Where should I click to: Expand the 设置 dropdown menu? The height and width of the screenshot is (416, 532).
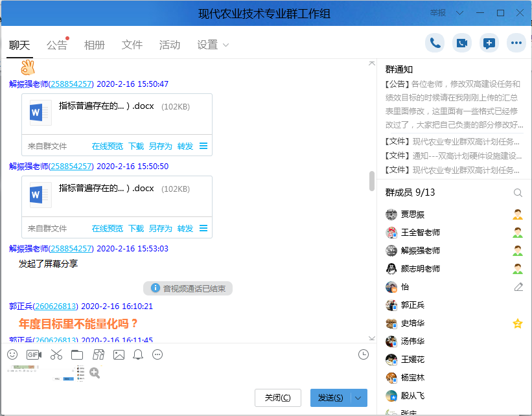226,45
